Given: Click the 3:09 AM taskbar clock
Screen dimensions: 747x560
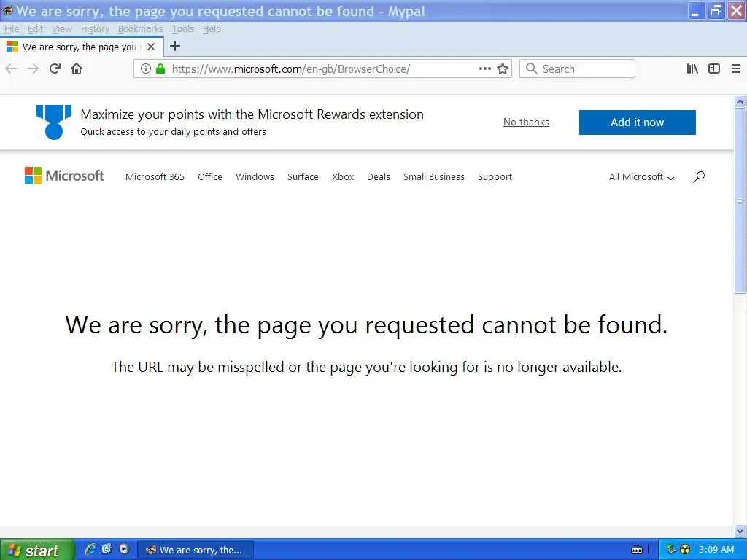Looking at the screenshot, I should (x=716, y=550).
